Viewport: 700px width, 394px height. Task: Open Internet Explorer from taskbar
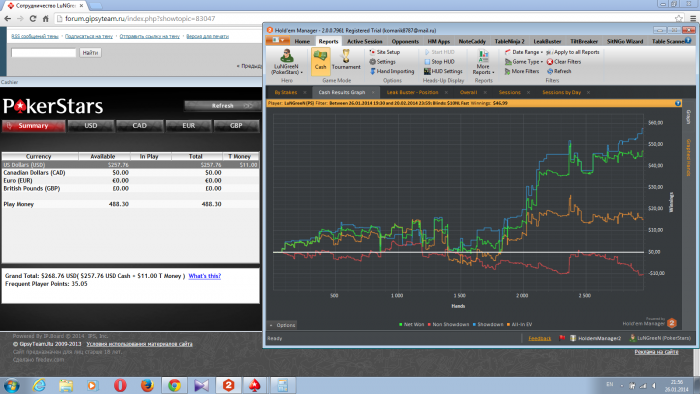point(39,386)
